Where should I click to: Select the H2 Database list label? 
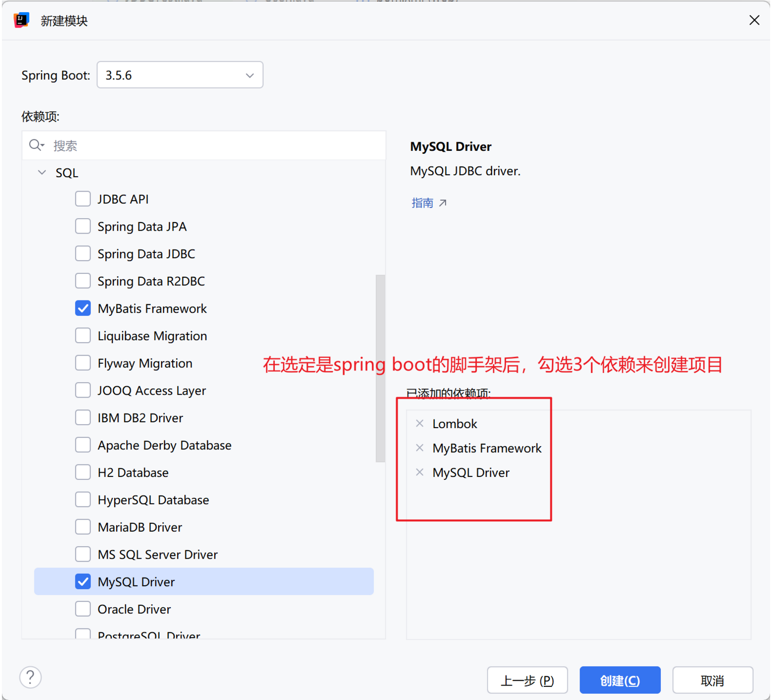pos(133,473)
